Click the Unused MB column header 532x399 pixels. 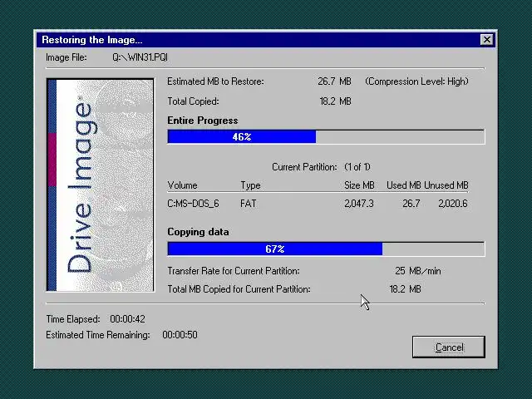[x=446, y=185]
